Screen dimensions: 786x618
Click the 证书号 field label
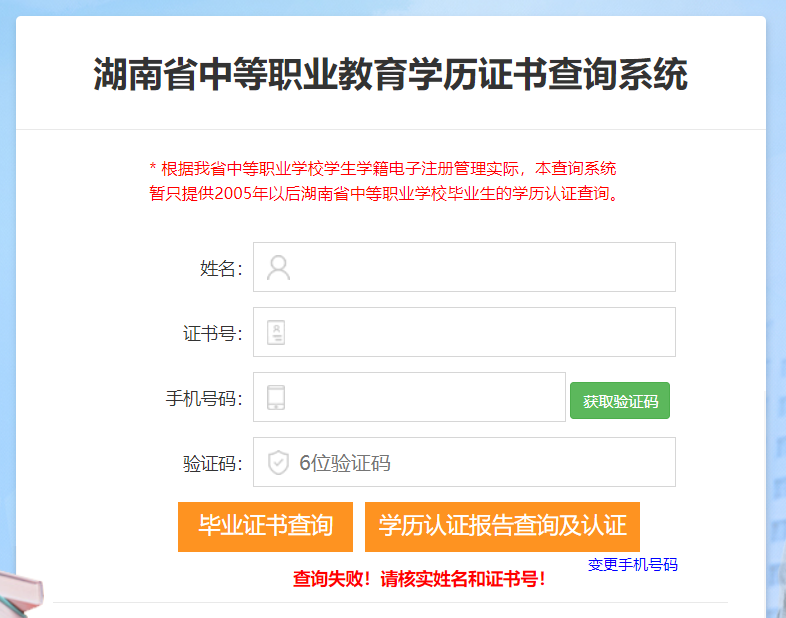point(213,334)
